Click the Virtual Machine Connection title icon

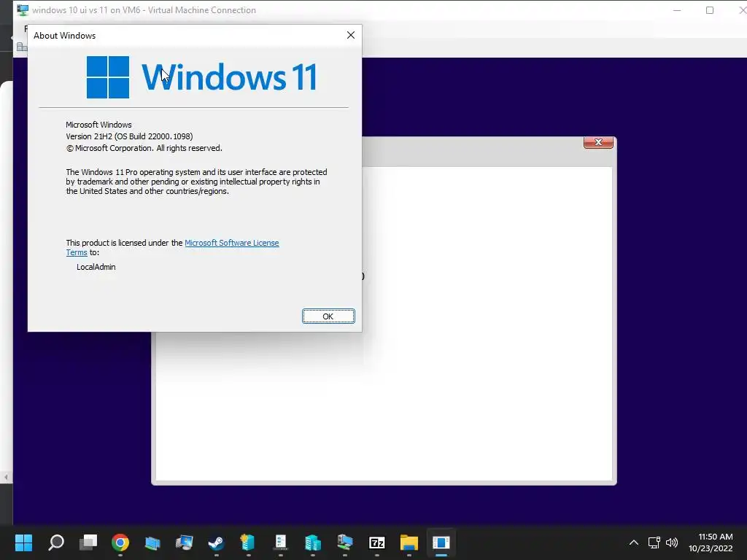tap(23, 10)
